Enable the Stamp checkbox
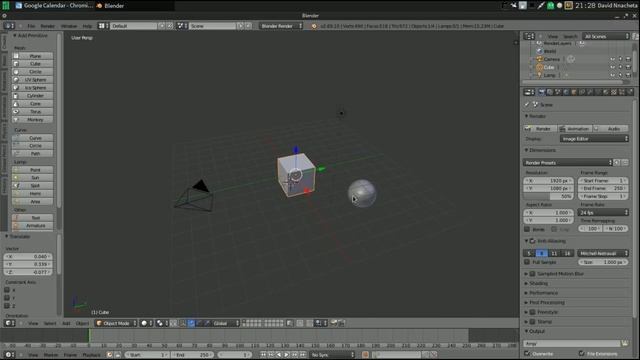640x360 pixels. click(533, 322)
